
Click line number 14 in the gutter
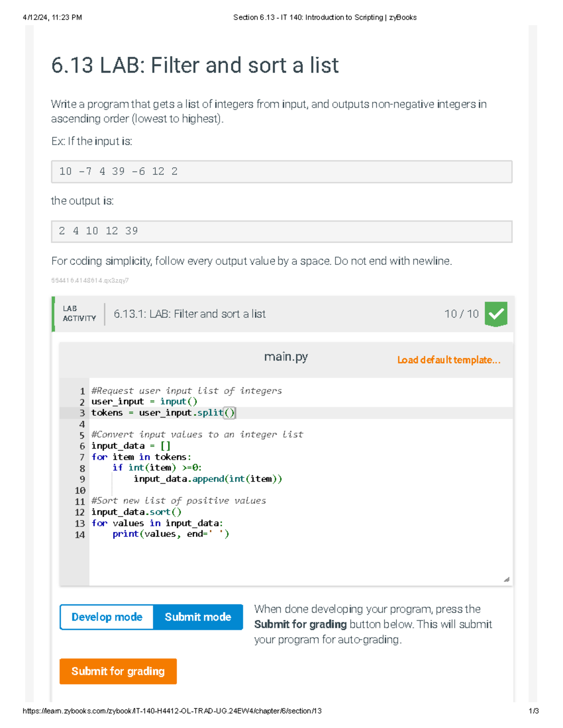[81, 534]
